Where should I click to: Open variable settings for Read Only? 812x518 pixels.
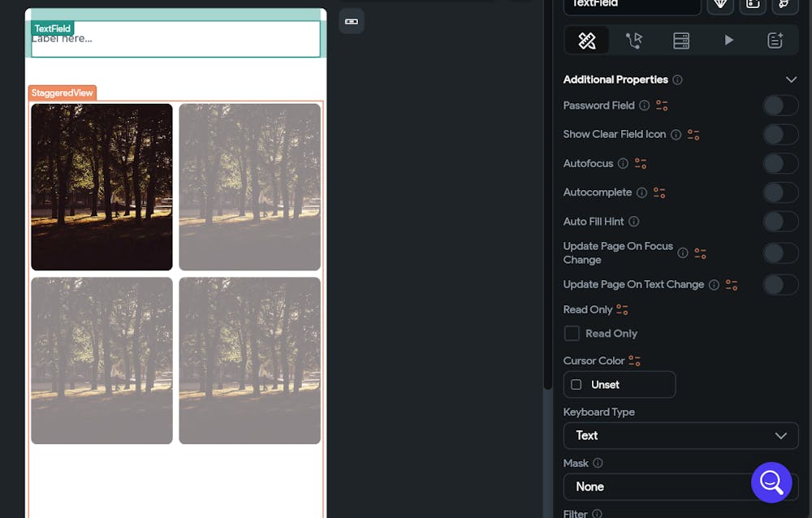pos(622,310)
